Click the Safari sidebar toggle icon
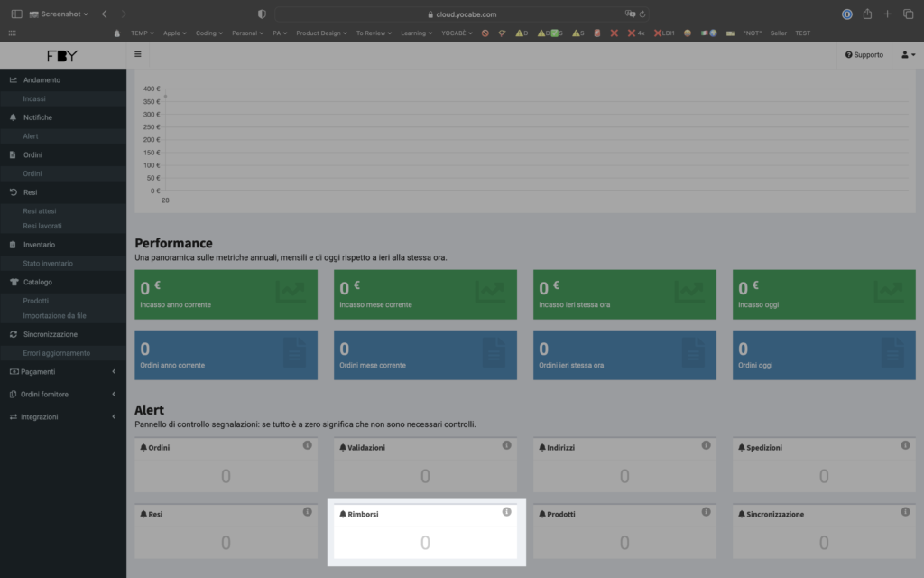 (x=16, y=14)
